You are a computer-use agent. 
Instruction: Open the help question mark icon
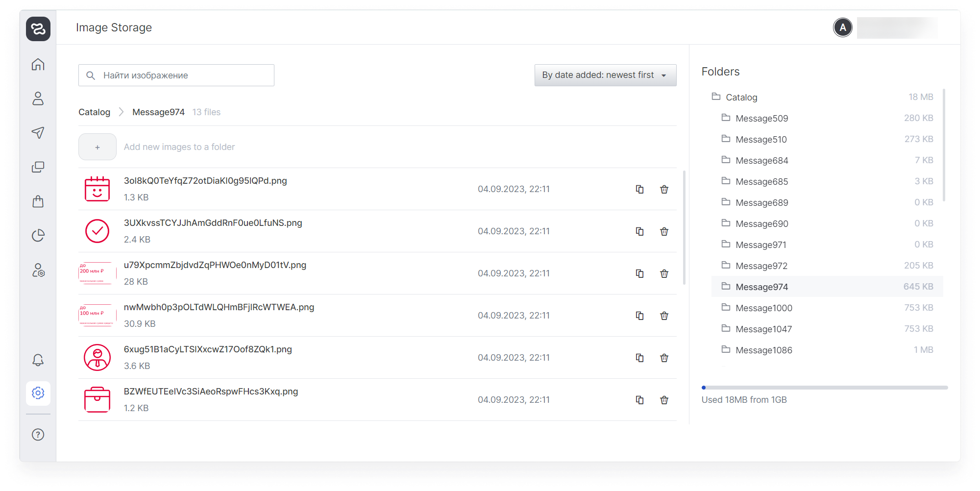(38, 435)
